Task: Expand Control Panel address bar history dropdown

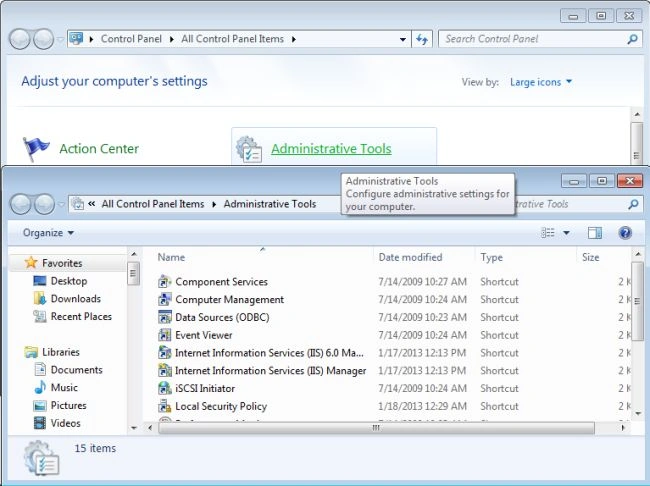Action: [403, 39]
